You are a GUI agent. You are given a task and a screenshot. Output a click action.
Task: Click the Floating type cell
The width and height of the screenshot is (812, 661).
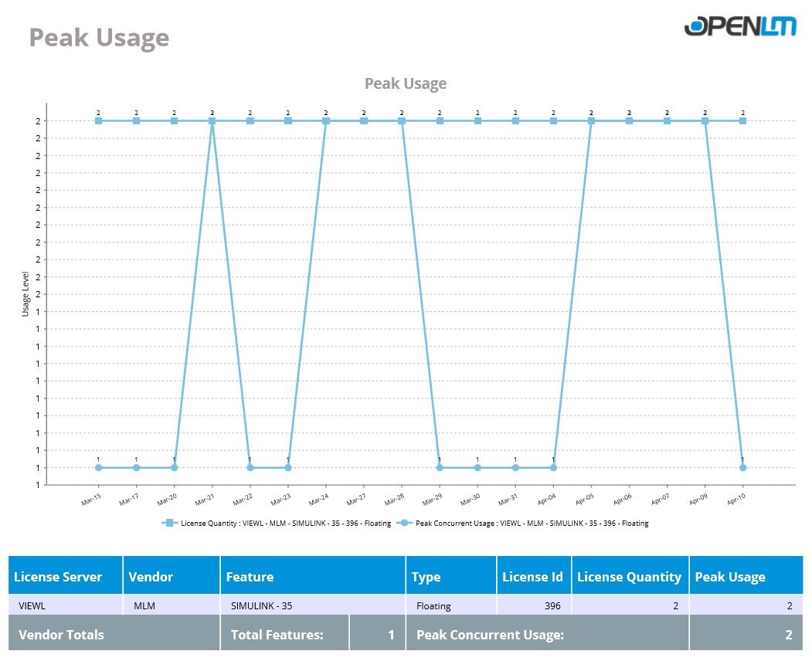(x=433, y=606)
